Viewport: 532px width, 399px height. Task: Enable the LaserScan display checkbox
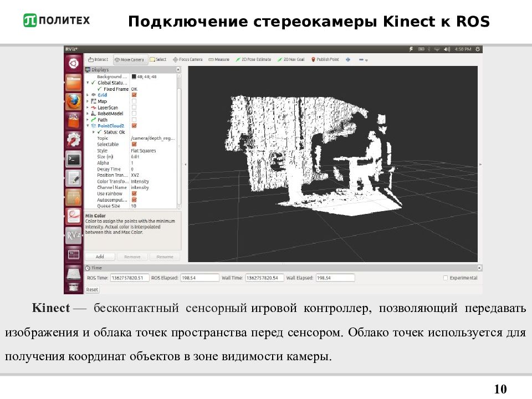(134, 107)
